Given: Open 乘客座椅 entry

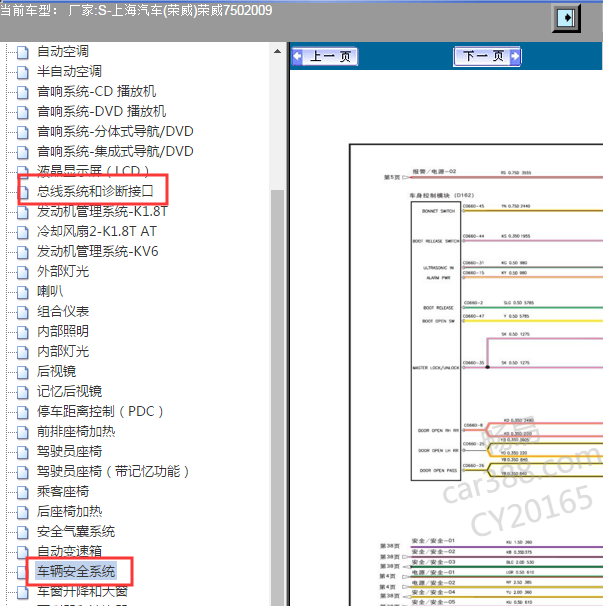Looking at the screenshot, I should (x=63, y=492).
